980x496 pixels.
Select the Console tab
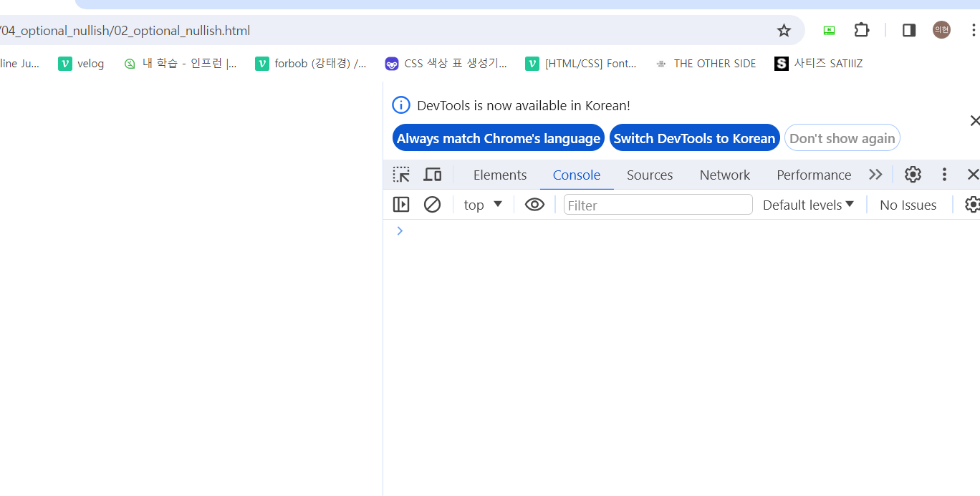[x=577, y=175]
